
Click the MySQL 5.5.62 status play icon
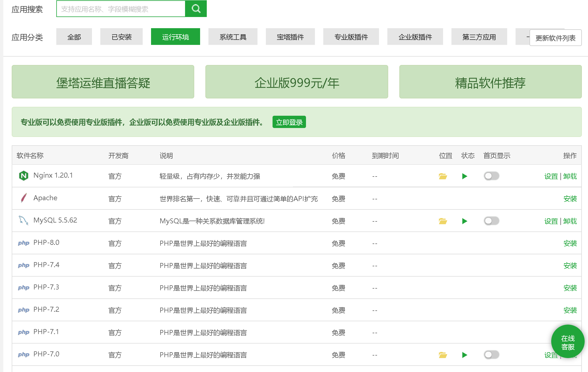465,221
